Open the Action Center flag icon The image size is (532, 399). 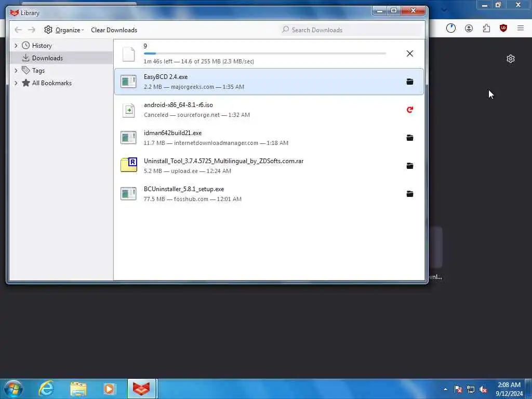point(458,389)
